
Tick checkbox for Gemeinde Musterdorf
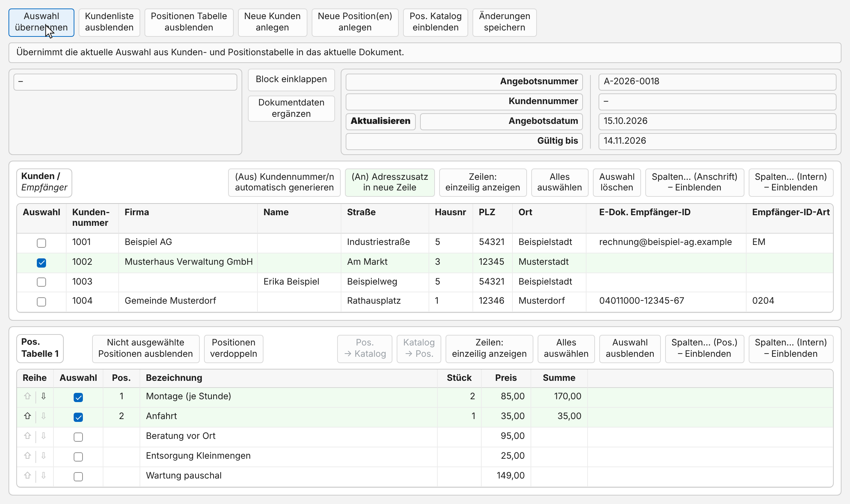coord(41,302)
